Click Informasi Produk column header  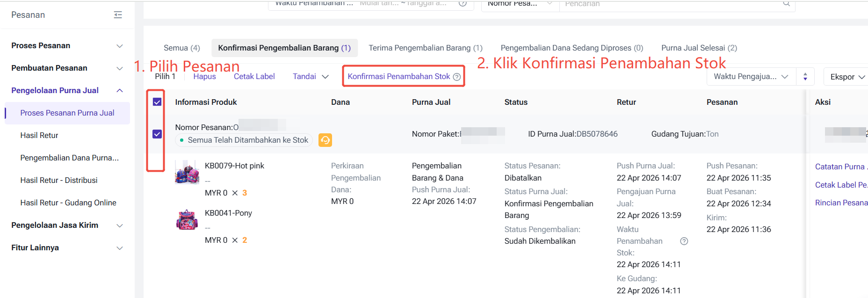point(206,102)
